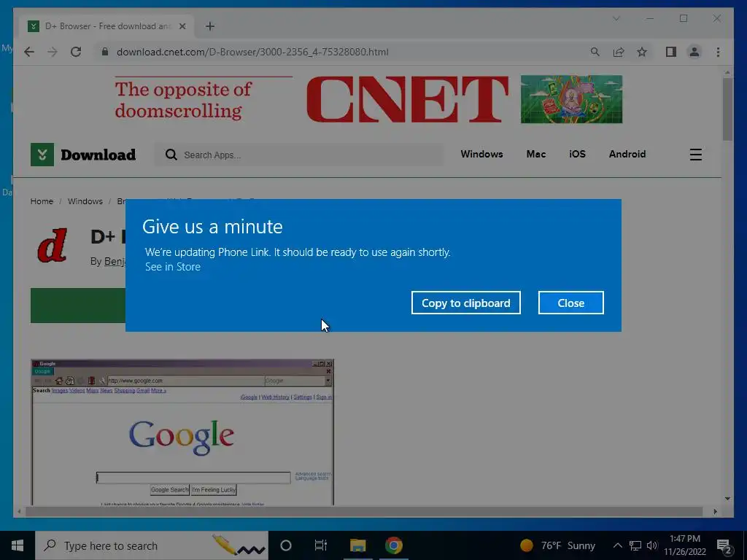Open the Chrome profile avatar
The width and height of the screenshot is (747, 560).
(x=694, y=52)
